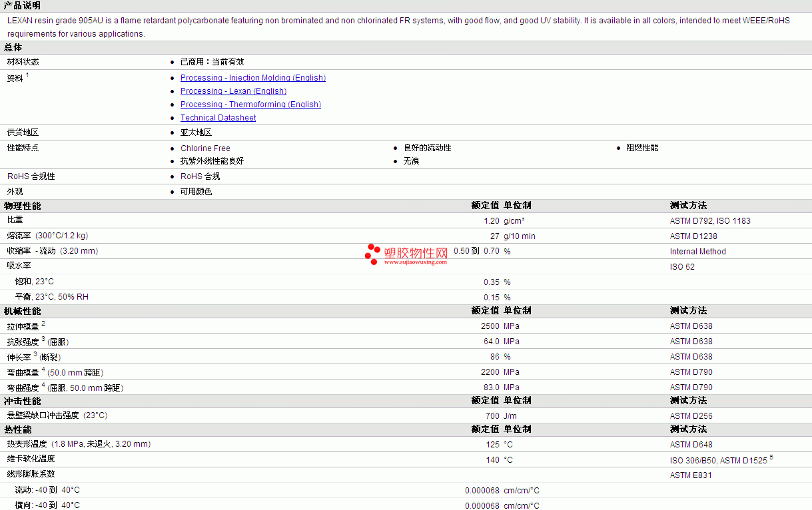Click the 已商用：当前有效 value

(x=212, y=62)
